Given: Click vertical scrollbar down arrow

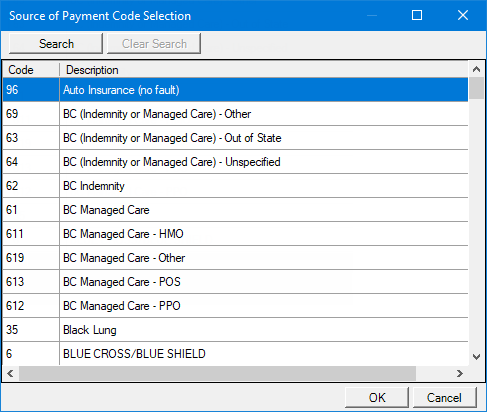Looking at the screenshot, I should [x=476, y=357].
